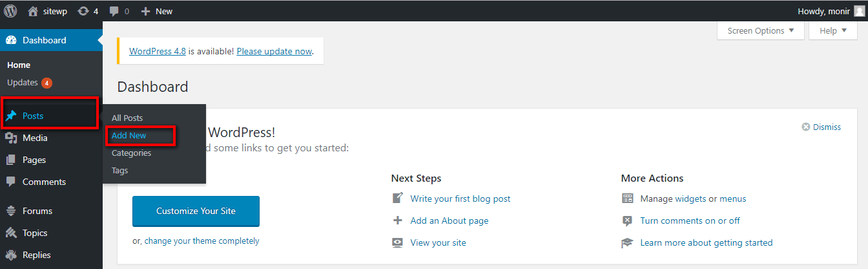
Task: Open the sitewp home icon link
Action: [x=33, y=11]
